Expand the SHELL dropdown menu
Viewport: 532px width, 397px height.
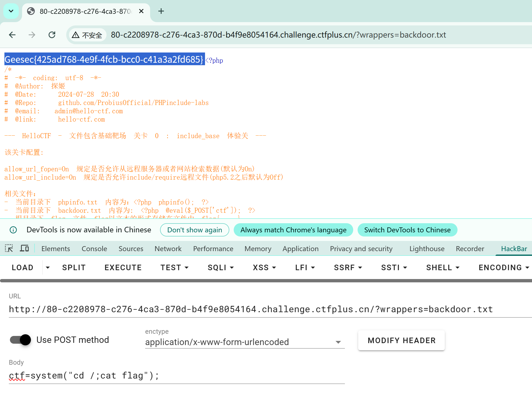click(443, 267)
